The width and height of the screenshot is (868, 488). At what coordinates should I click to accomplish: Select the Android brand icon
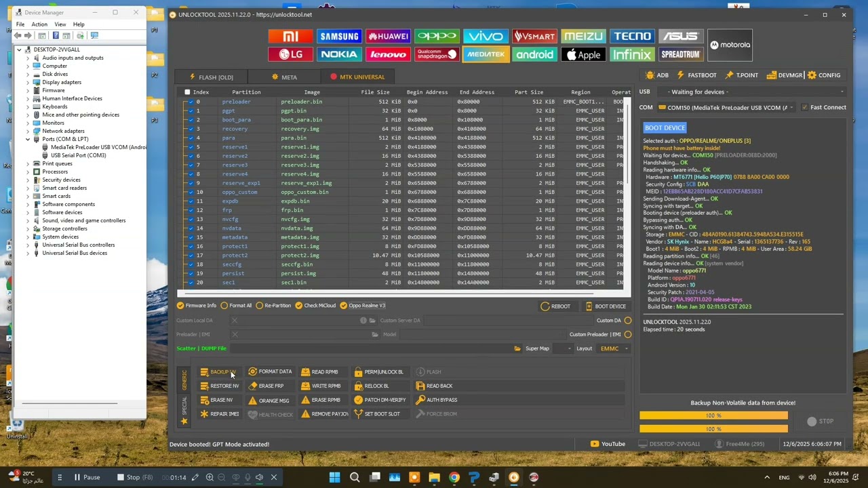coord(534,54)
